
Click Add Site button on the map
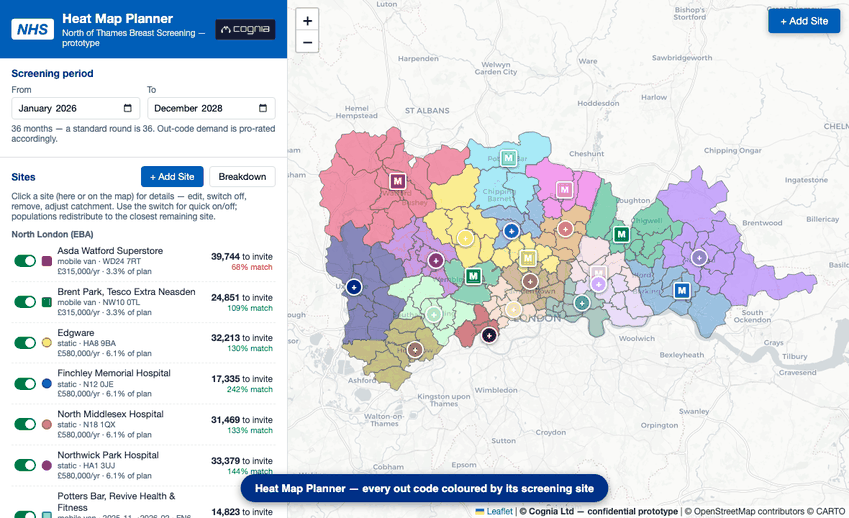804,21
